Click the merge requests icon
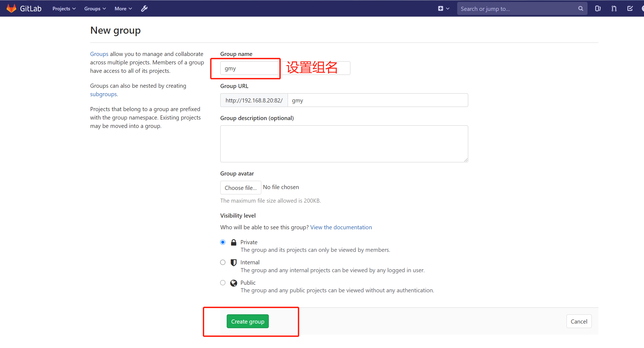The image size is (644, 348). 614,9
